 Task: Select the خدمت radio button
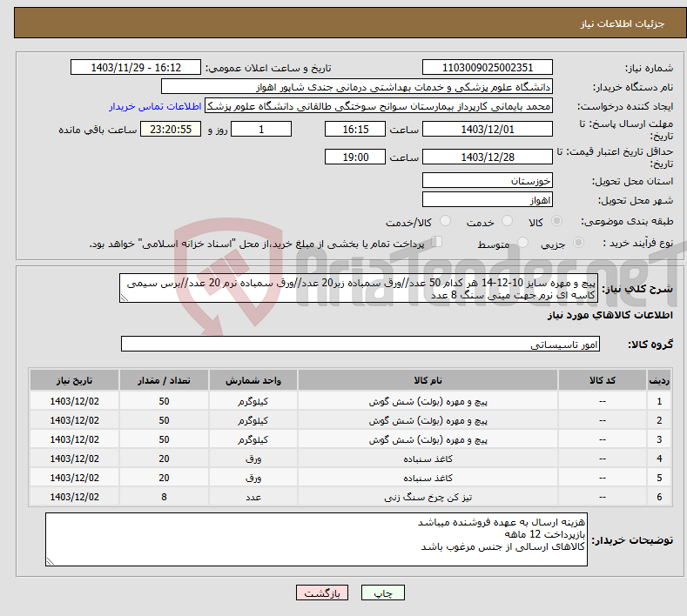[x=507, y=221]
